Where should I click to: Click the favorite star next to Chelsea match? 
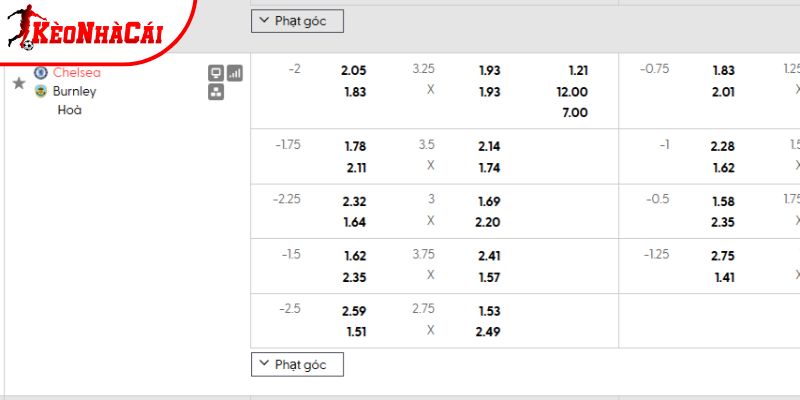pyautogui.click(x=18, y=83)
